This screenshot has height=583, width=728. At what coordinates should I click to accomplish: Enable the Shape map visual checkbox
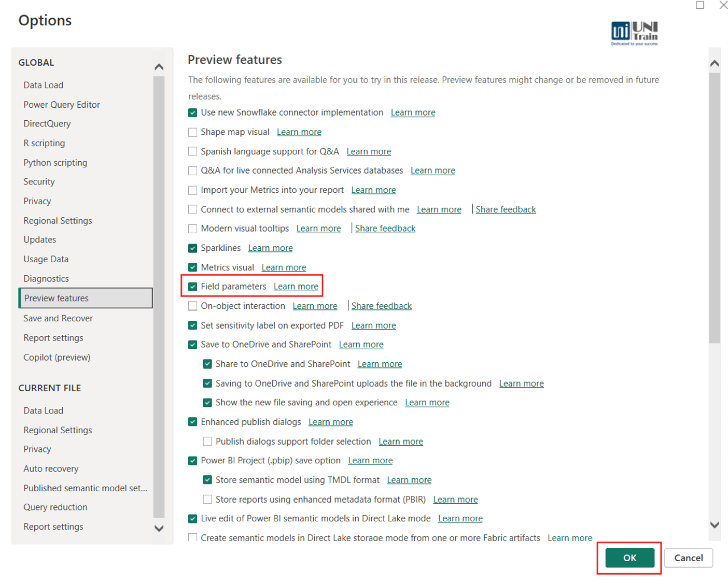tap(192, 132)
